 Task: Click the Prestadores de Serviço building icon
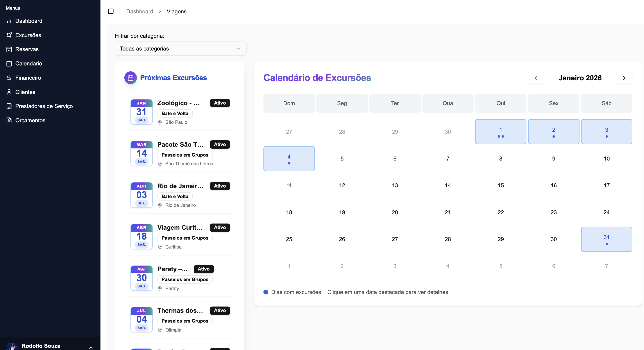(9, 106)
